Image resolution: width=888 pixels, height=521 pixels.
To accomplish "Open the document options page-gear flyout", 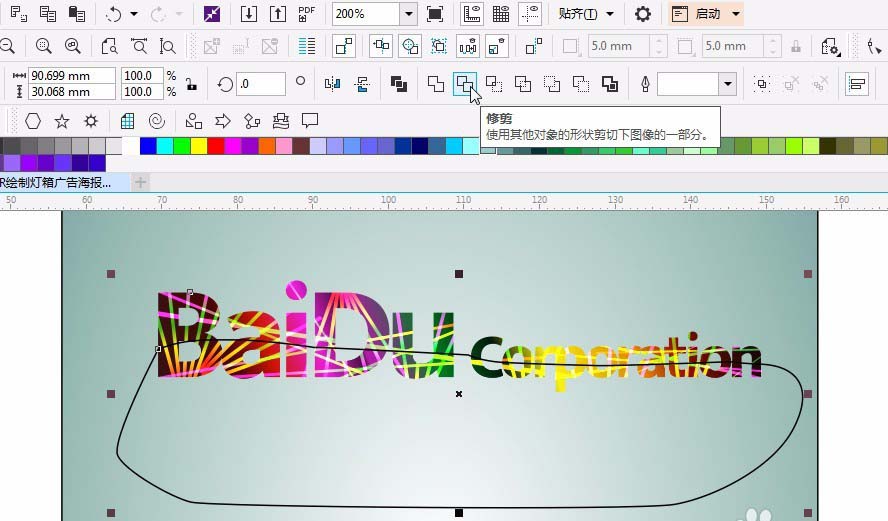I will [x=830, y=46].
